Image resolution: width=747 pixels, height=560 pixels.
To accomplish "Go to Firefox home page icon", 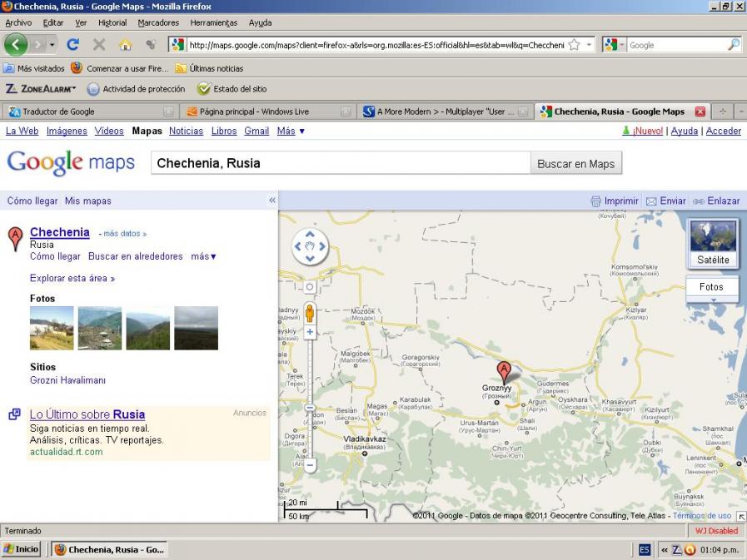I will (125, 45).
